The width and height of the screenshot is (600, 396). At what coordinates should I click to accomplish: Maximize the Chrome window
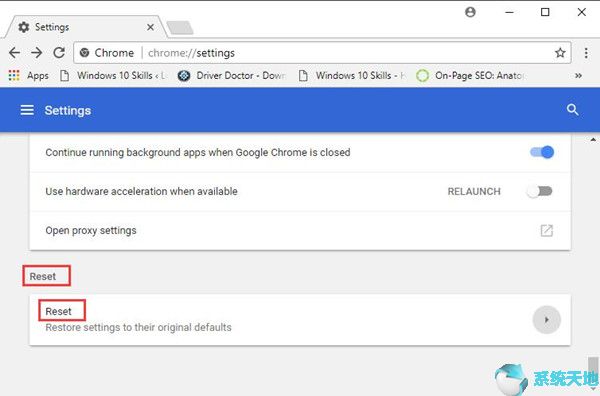click(x=545, y=12)
